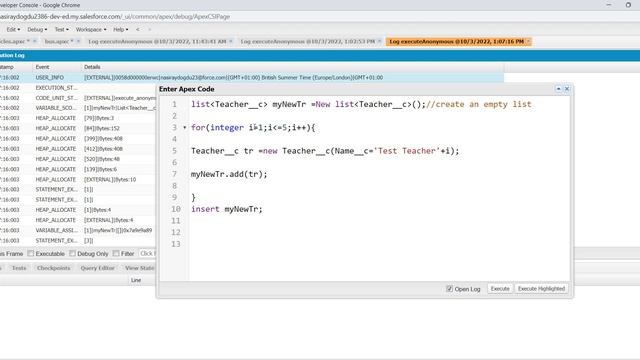The height and width of the screenshot is (360, 640).
Task: Switch to the bus.apxc tab
Action: point(59,41)
